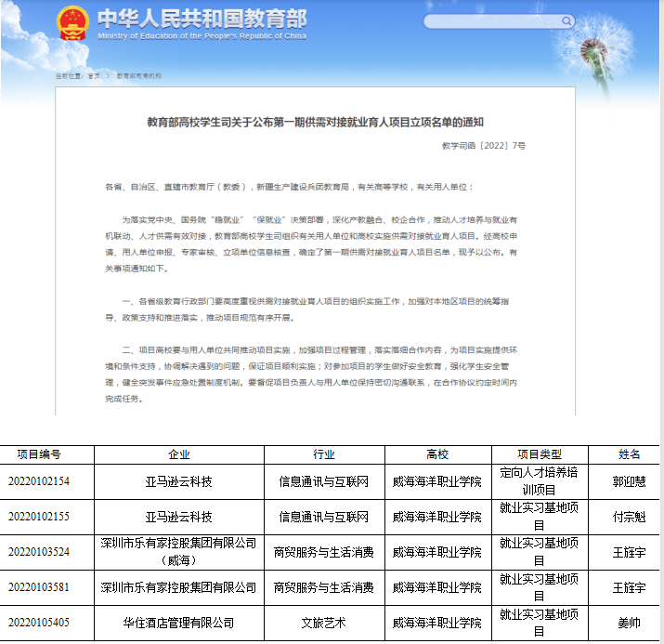Click document number 教学司函〔2022〕7号
664x644 pixels.
click(x=484, y=146)
